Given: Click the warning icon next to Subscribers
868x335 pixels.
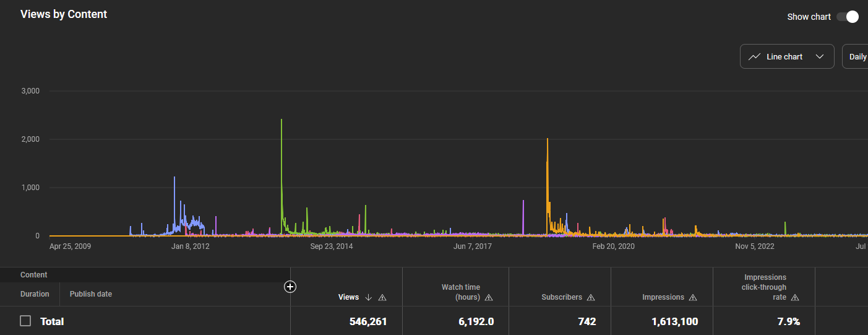Looking at the screenshot, I should (x=591, y=297).
